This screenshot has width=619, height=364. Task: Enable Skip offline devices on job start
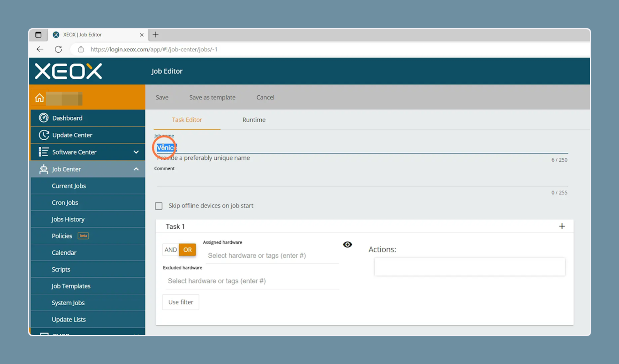click(x=159, y=206)
